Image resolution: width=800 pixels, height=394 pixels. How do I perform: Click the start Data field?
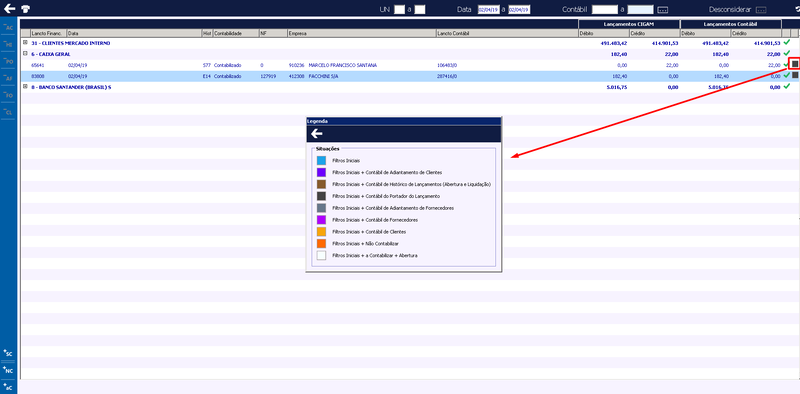[x=489, y=10]
